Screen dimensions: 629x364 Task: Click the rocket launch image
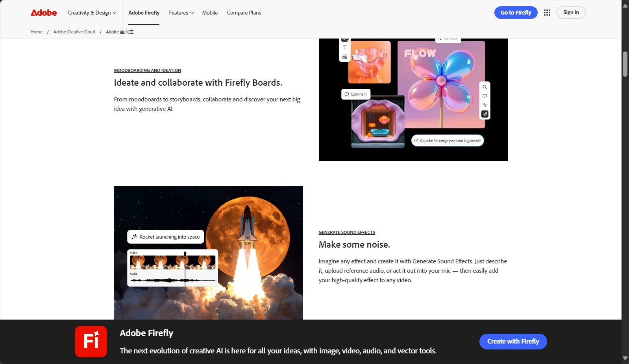209,253
